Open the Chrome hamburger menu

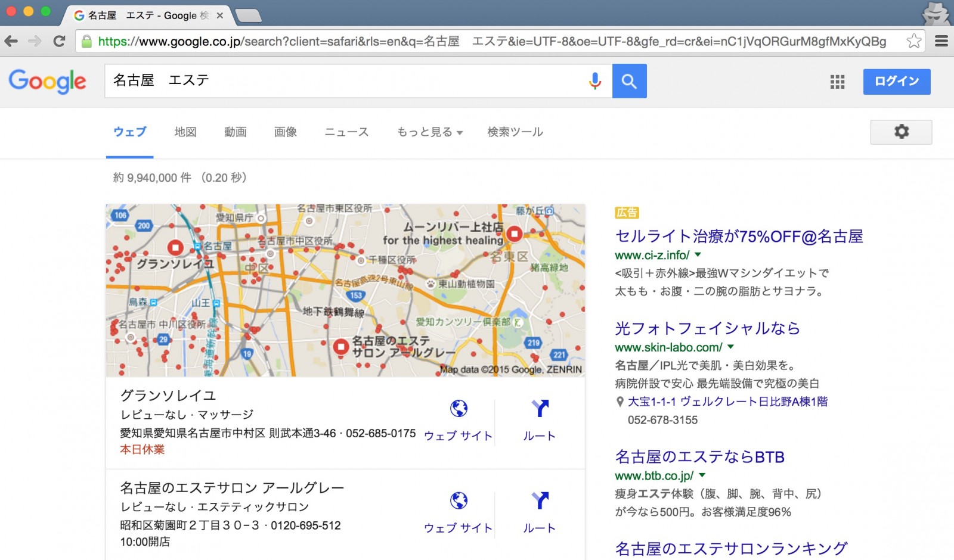(941, 41)
